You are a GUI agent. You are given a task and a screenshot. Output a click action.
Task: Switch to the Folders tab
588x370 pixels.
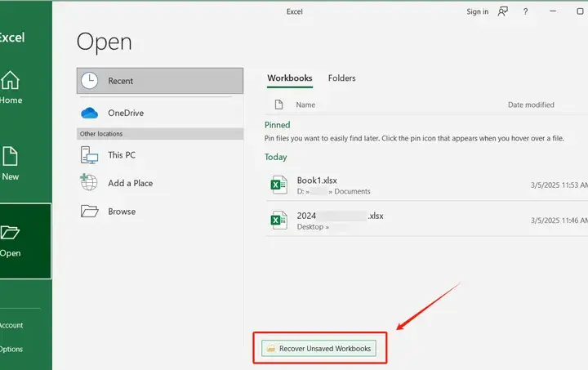[x=341, y=78]
